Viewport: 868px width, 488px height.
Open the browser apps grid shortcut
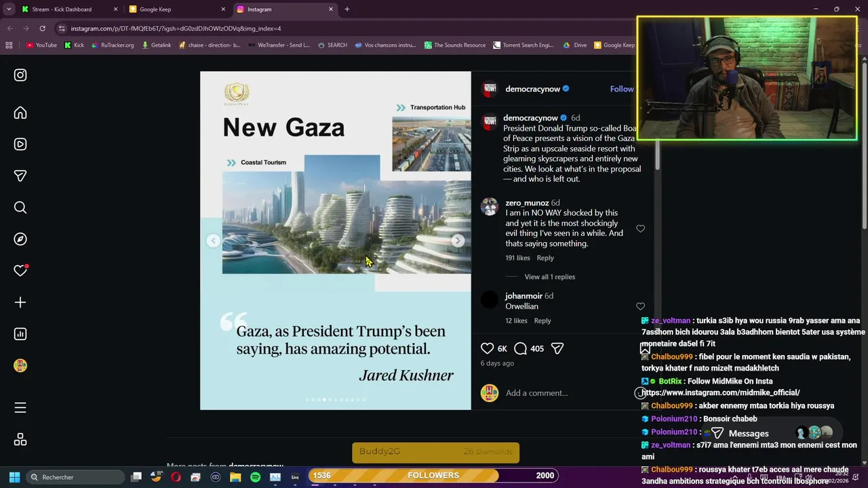[9, 45]
